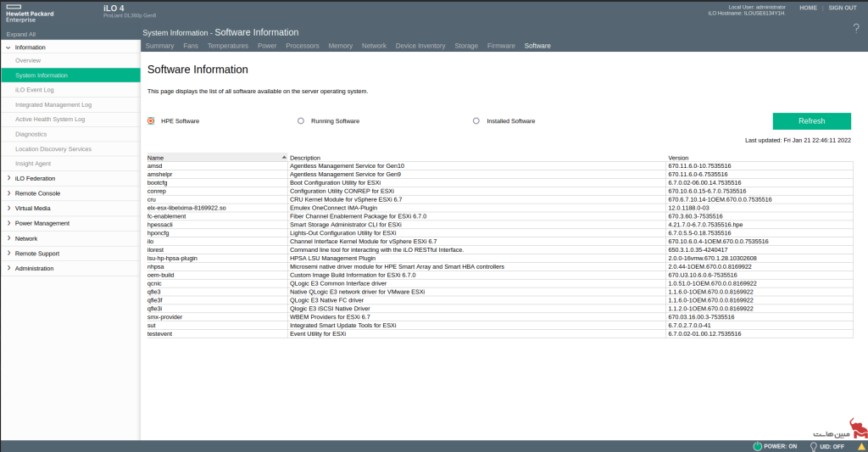Click SIGN OUT link
The width and height of the screenshot is (868, 452).
click(842, 8)
